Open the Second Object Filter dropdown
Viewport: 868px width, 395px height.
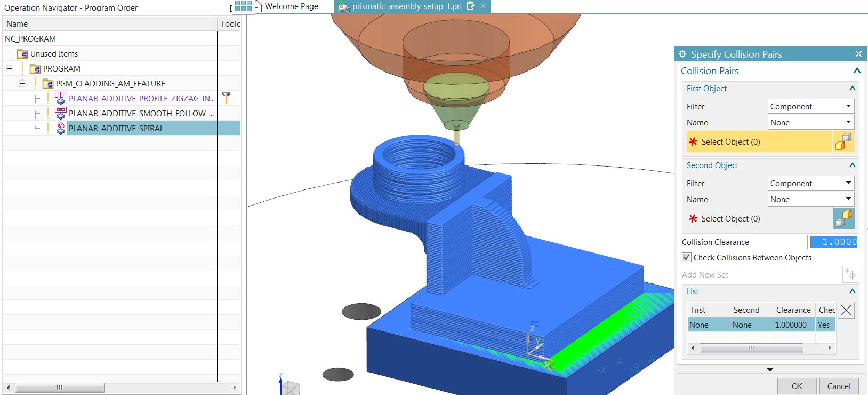(x=811, y=183)
